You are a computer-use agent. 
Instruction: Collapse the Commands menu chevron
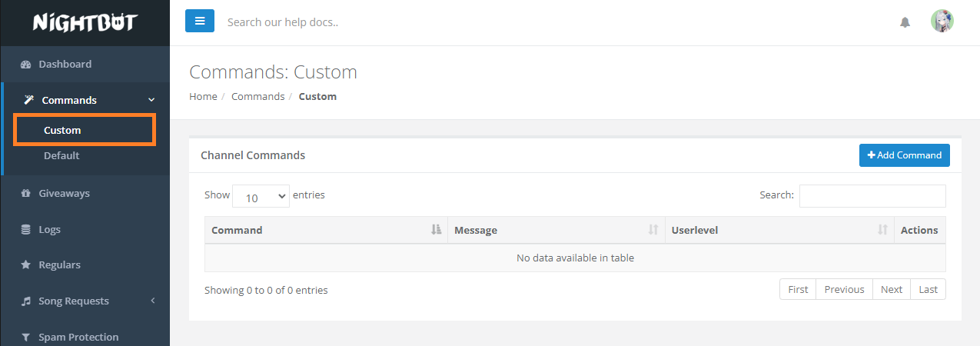coord(151,100)
